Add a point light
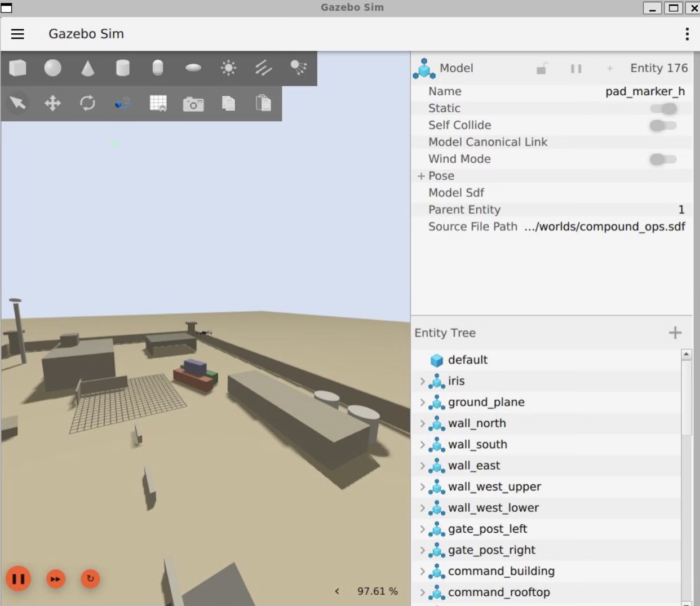This screenshot has width=700, height=606. pos(228,68)
